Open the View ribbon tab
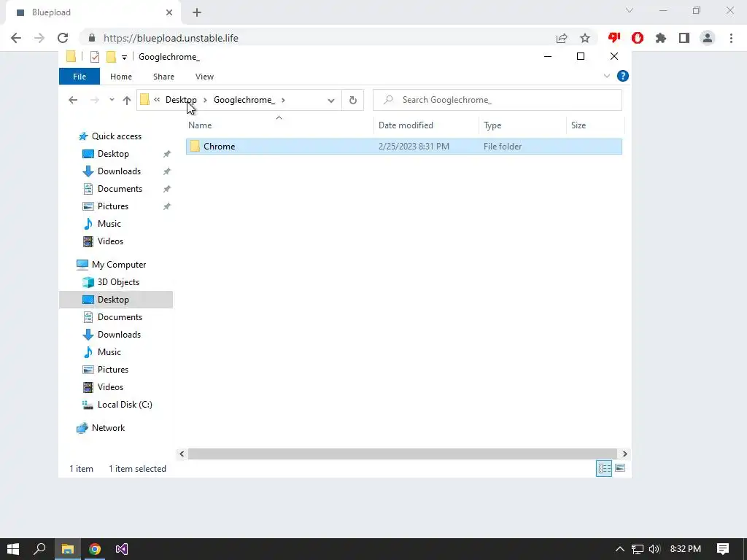The height and width of the screenshot is (560, 747). (x=204, y=76)
